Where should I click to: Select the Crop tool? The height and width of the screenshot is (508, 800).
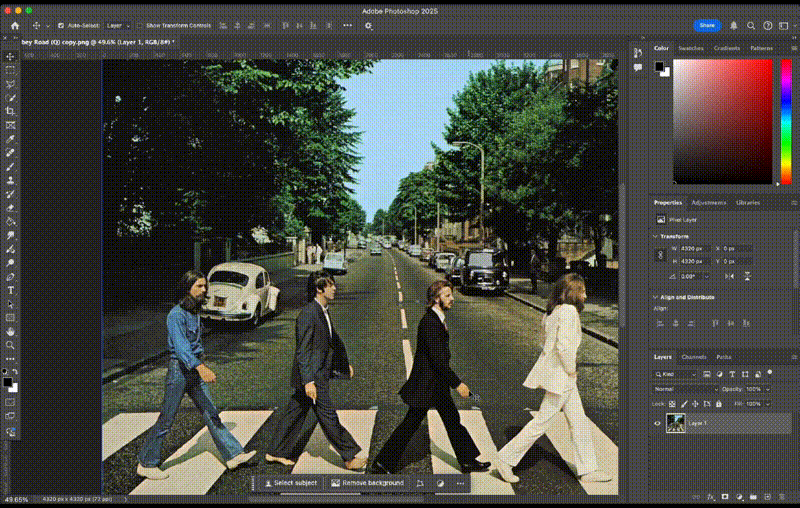10,111
